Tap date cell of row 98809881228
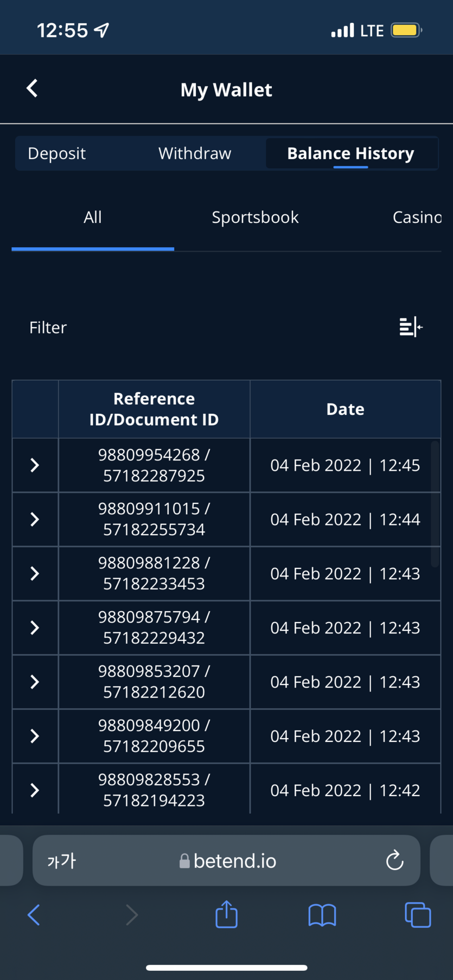The width and height of the screenshot is (453, 980). tap(345, 574)
